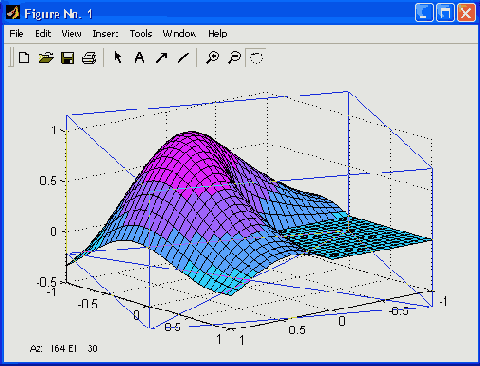Open the View menu

[71, 34]
